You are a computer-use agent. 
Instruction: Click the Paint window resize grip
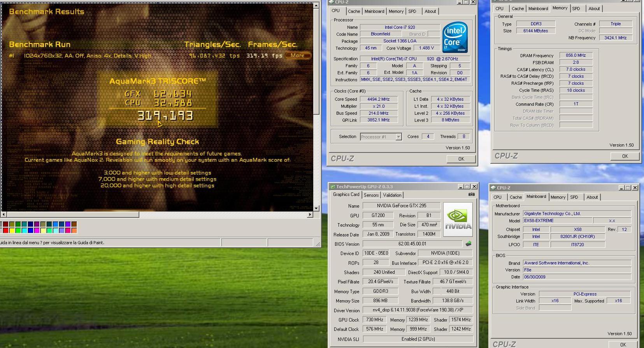click(x=318, y=244)
